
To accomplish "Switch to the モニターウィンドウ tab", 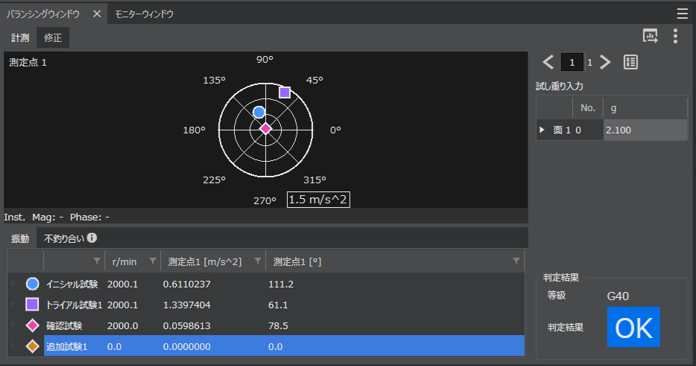I will click(144, 14).
